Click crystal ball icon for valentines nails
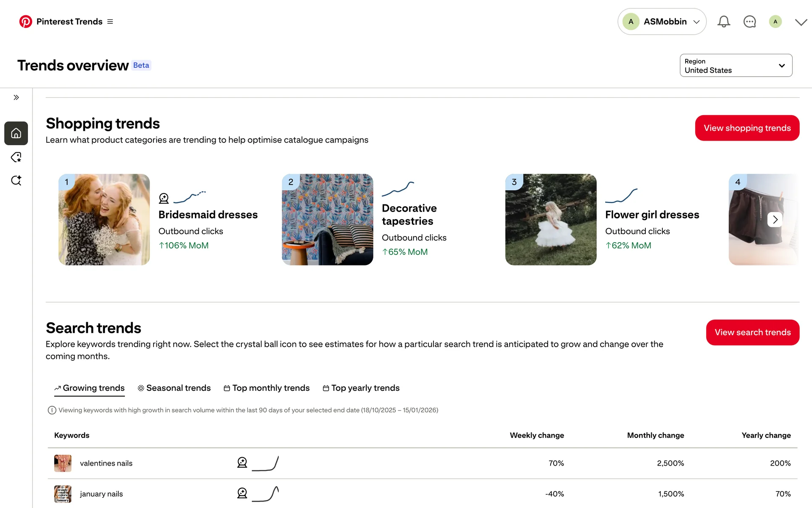The height and width of the screenshot is (508, 812). [242, 463]
